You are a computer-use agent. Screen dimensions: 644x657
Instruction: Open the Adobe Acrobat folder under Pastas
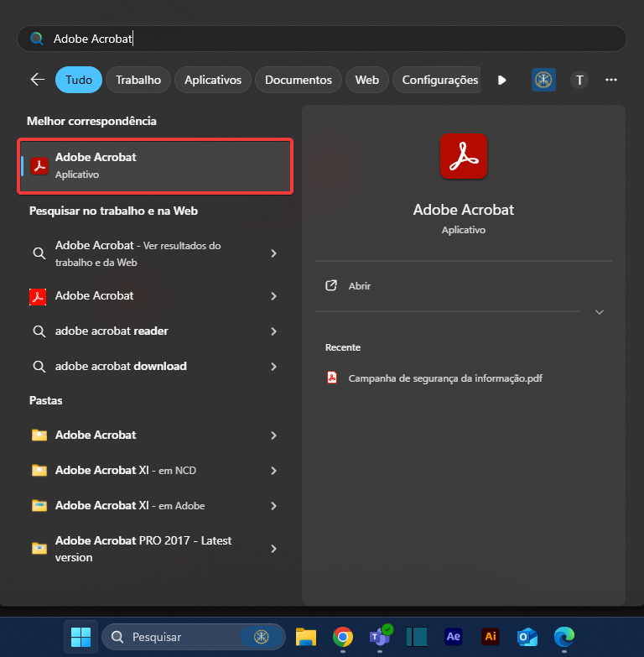tap(155, 435)
